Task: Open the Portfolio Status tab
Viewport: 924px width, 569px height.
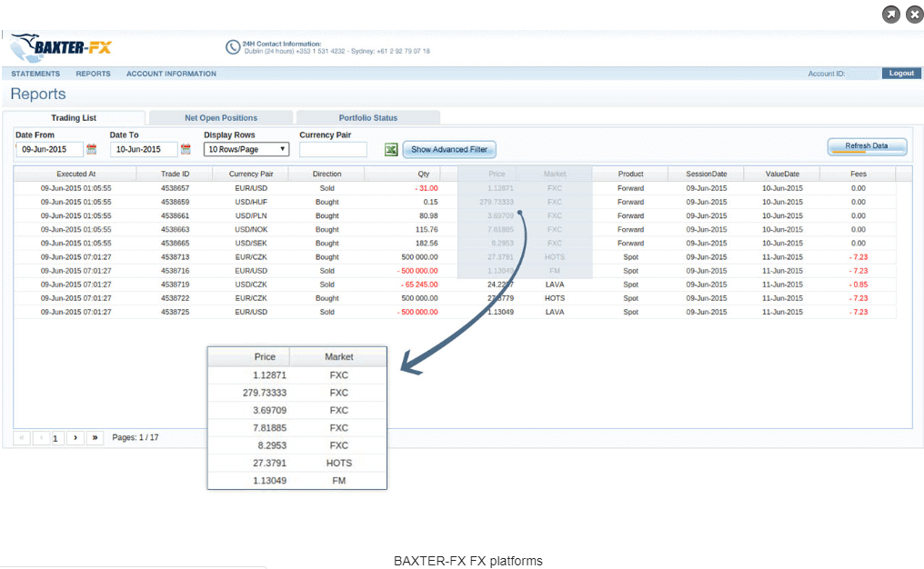Action: (x=367, y=118)
